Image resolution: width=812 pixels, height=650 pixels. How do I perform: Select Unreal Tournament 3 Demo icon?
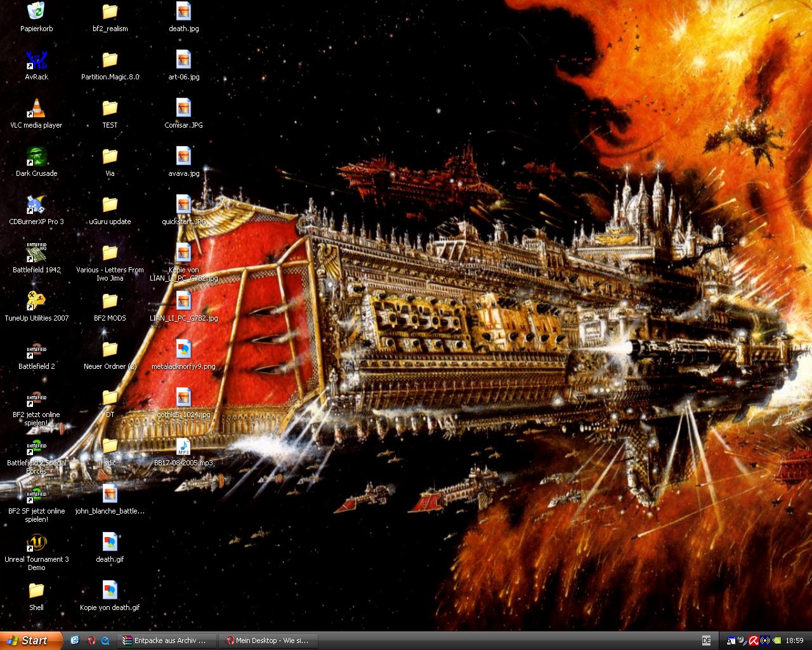pos(36,543)
